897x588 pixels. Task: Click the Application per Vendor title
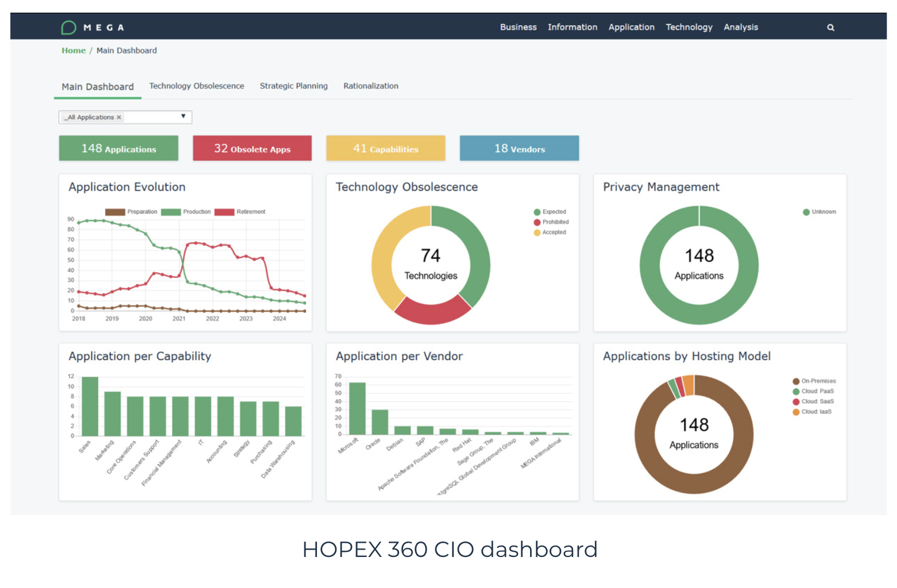(399, 357)
